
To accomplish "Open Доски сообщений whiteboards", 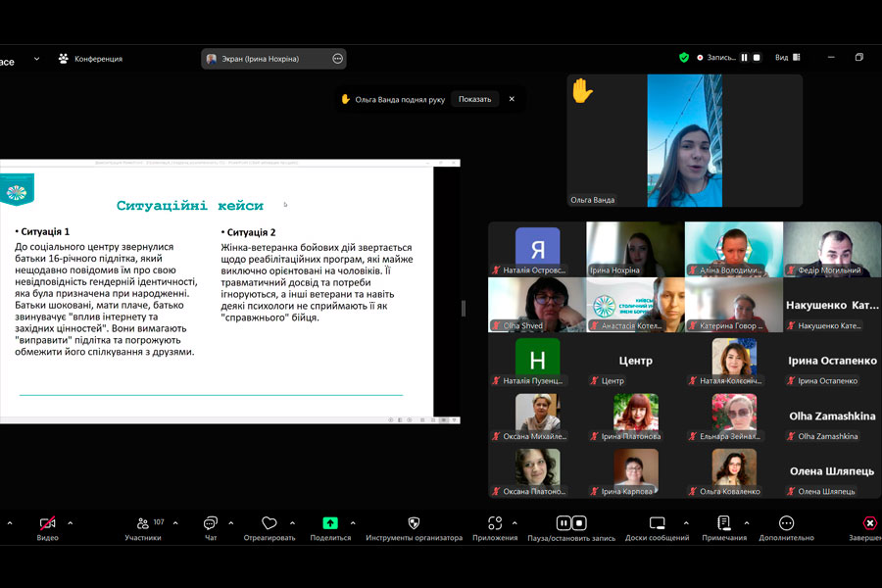I will pos(657,528).
